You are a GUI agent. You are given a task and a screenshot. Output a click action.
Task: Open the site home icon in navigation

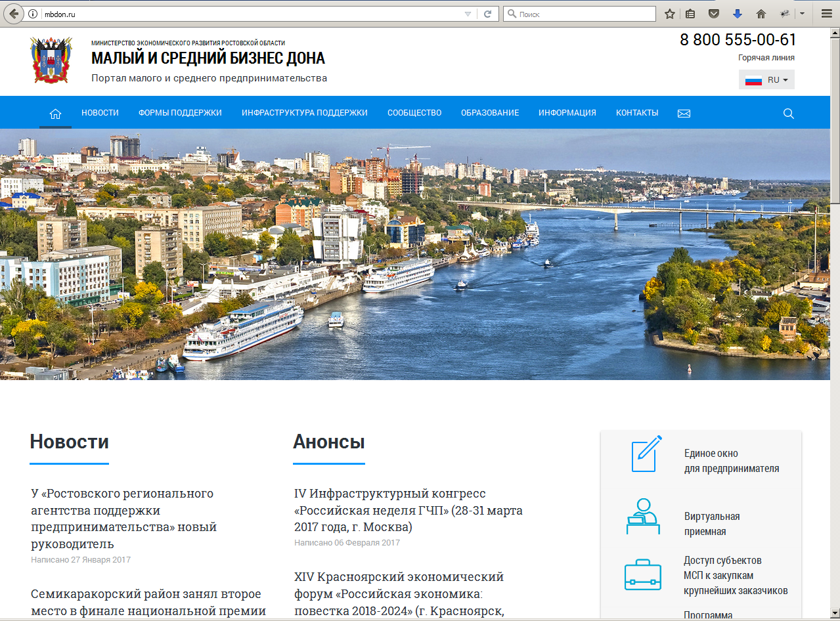pyautogui.click(x=55, y=113)
